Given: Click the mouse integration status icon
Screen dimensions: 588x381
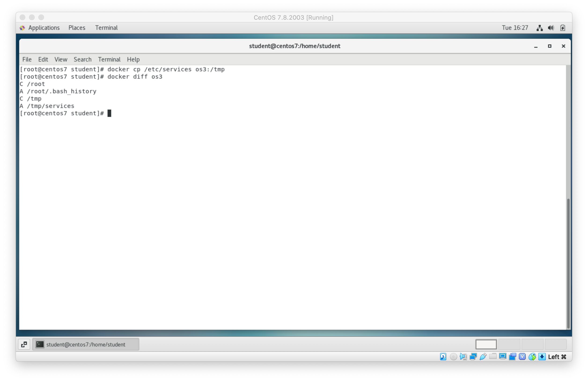Looking at the screenshot, I should [532, 356].
